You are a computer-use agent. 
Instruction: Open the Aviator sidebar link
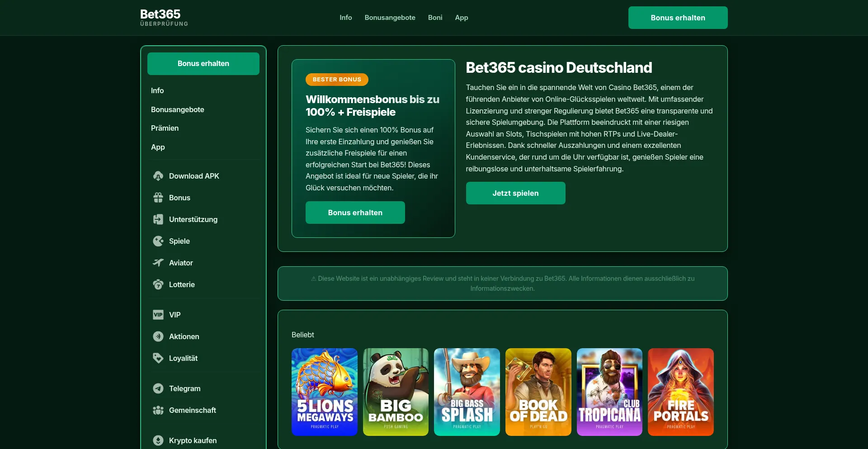tap(203, 263)
